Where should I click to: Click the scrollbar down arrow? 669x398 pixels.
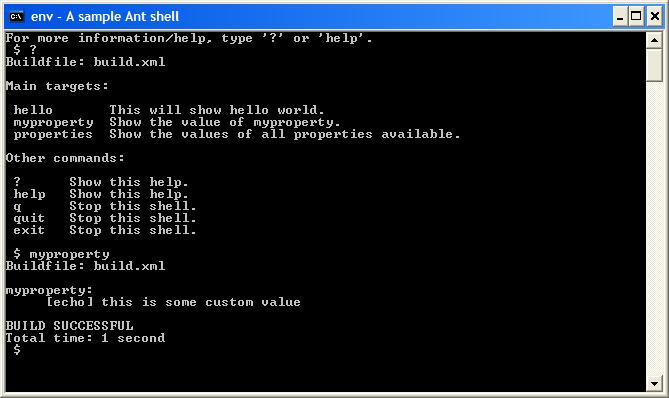point(654,383)
